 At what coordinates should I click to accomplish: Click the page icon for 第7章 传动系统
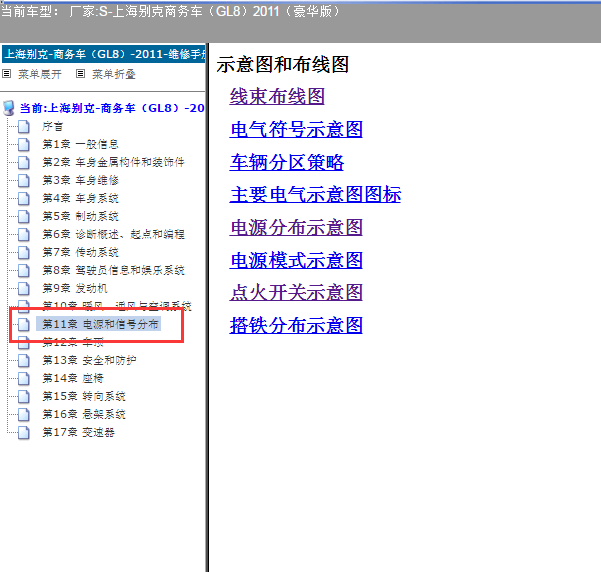24,253
